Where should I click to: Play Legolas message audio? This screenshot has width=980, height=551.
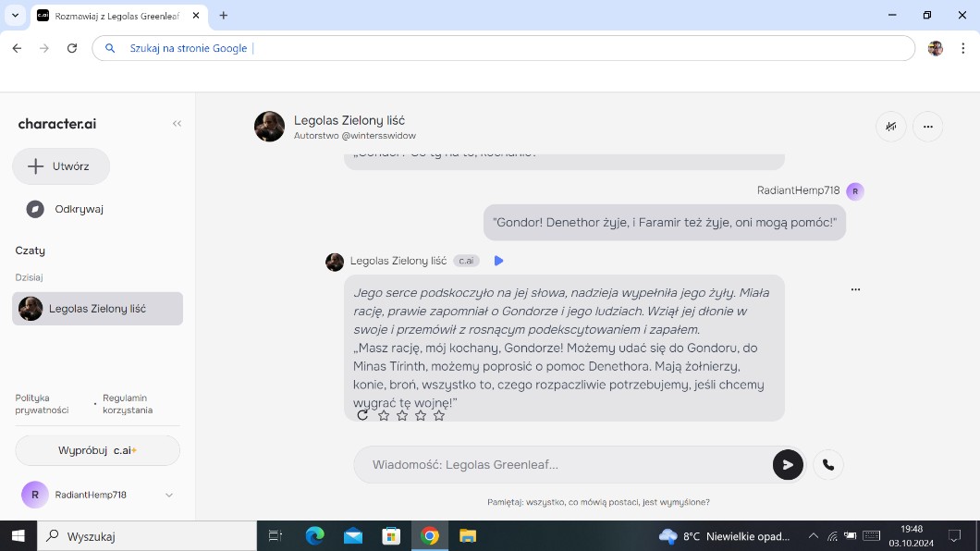click(x=499, y=261)
